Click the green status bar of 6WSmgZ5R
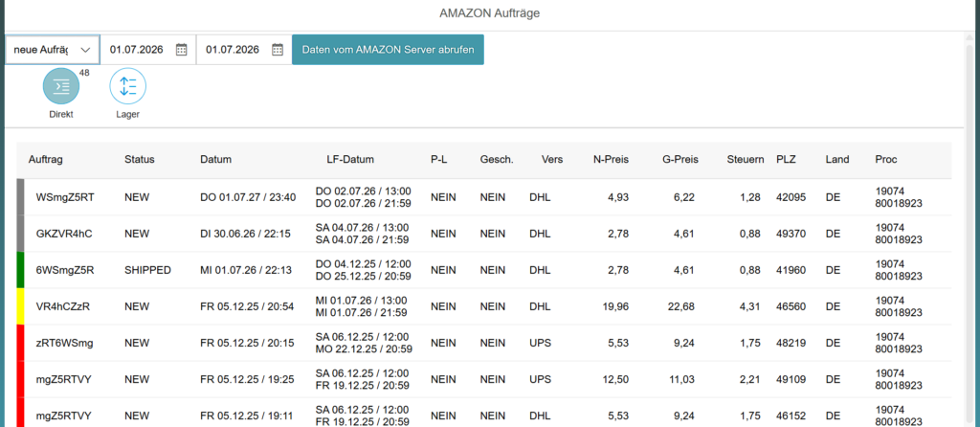980x427 pixels. click(20, 270)
